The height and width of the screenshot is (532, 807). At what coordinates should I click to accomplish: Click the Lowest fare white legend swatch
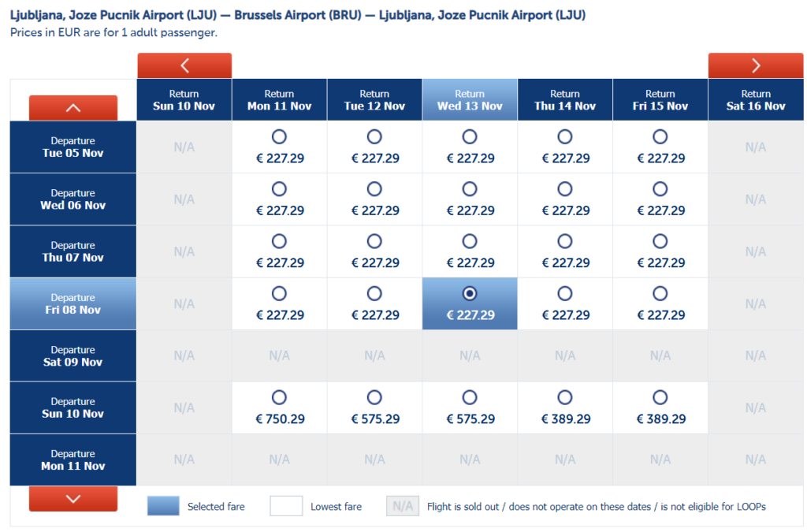pos(286,506)
